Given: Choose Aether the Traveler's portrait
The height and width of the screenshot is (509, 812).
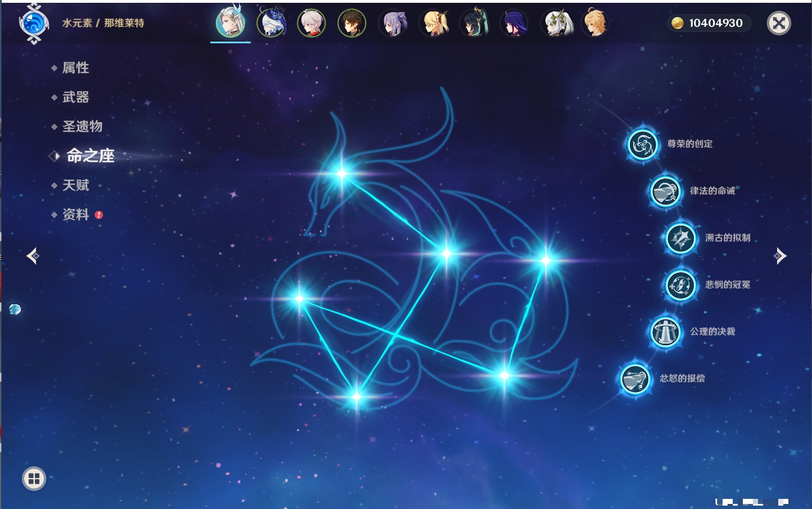Looking at the screenshot, I should pyautogui.click(x=595, y=24).
